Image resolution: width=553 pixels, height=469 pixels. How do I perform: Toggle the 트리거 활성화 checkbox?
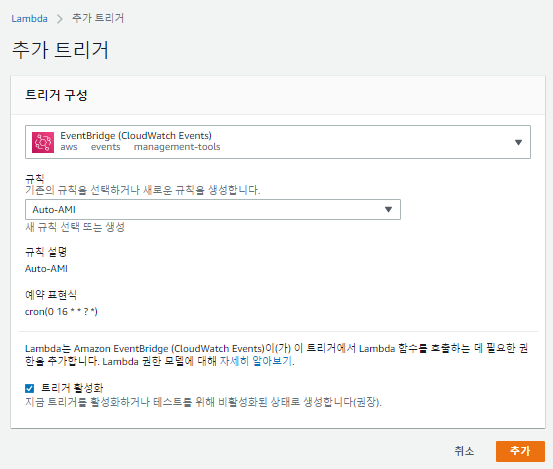click(x=30, y=388)
